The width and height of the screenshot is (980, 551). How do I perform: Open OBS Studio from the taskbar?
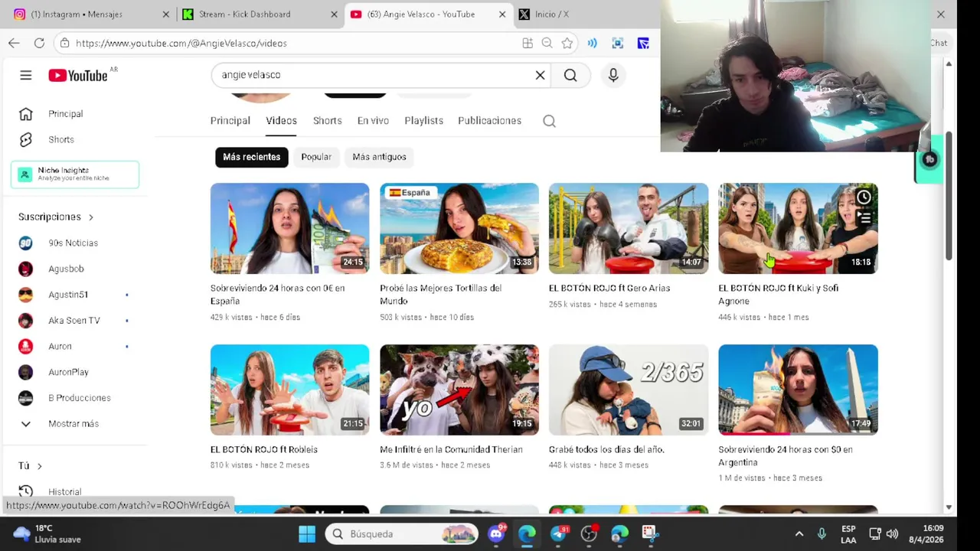589,533
